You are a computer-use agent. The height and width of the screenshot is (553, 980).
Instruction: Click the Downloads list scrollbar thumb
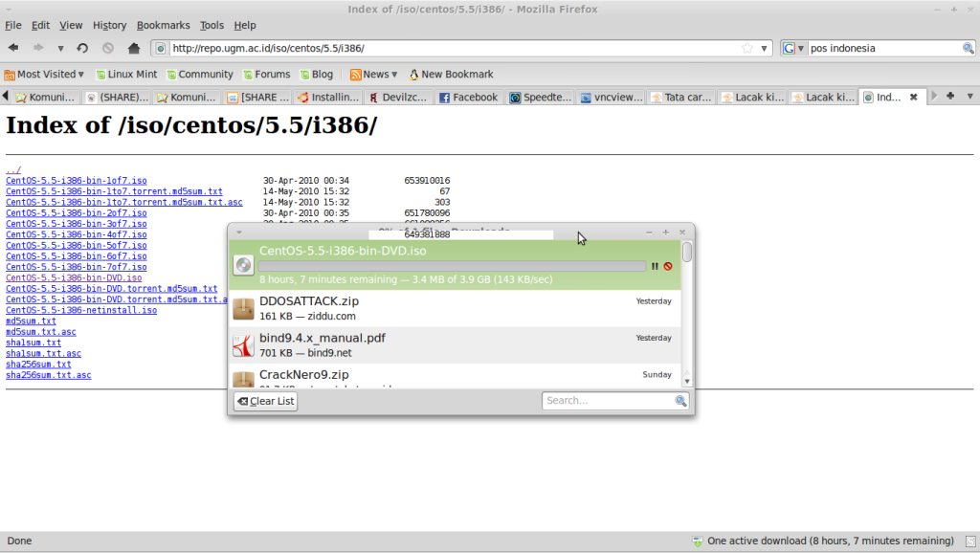pyautogui.click(x=687, y=253)
